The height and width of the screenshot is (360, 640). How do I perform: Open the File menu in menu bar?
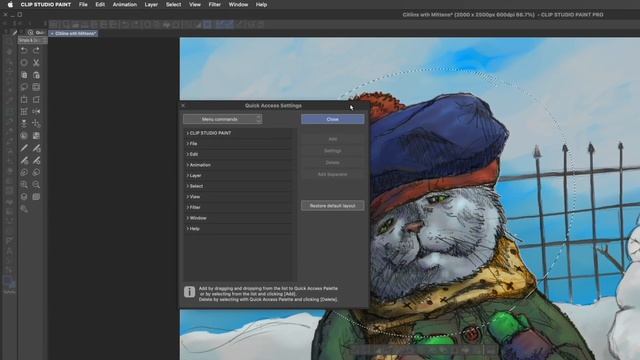[x=83, y=4]
